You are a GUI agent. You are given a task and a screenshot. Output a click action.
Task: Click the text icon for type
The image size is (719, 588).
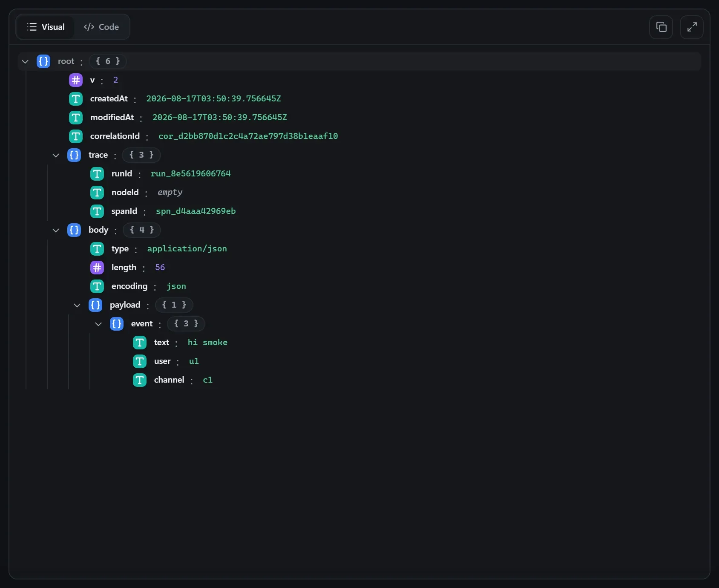97,249
